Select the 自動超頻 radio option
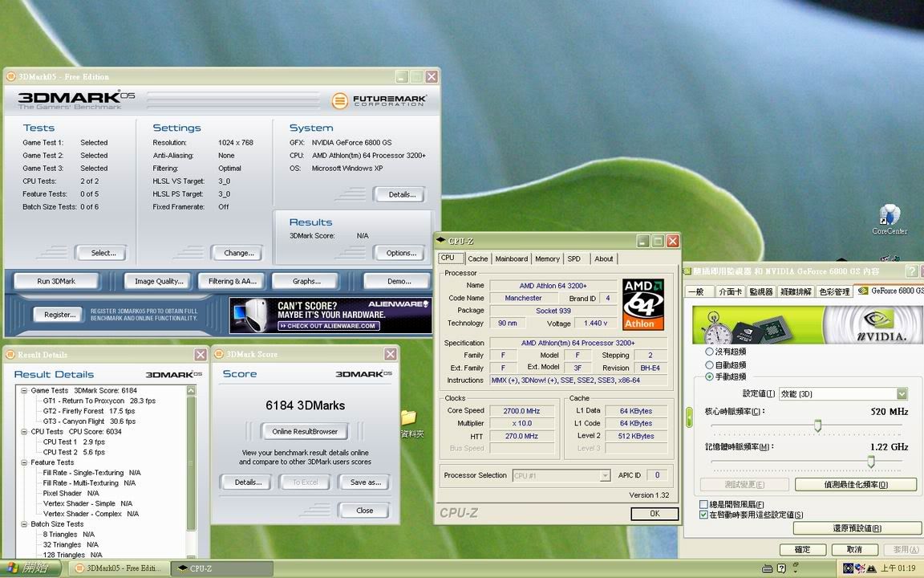Image resolution: width=924 pixels, height=578 pixels. point(709,364)
